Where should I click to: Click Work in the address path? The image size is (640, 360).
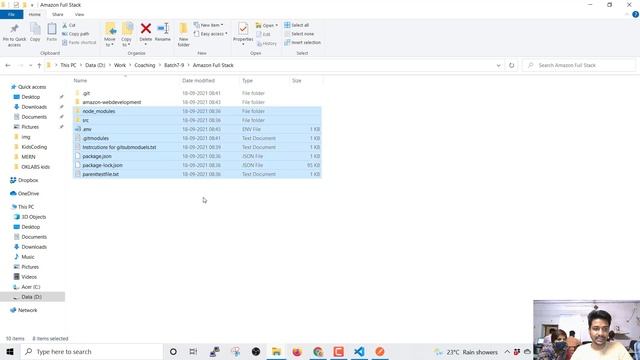(120, 65)
